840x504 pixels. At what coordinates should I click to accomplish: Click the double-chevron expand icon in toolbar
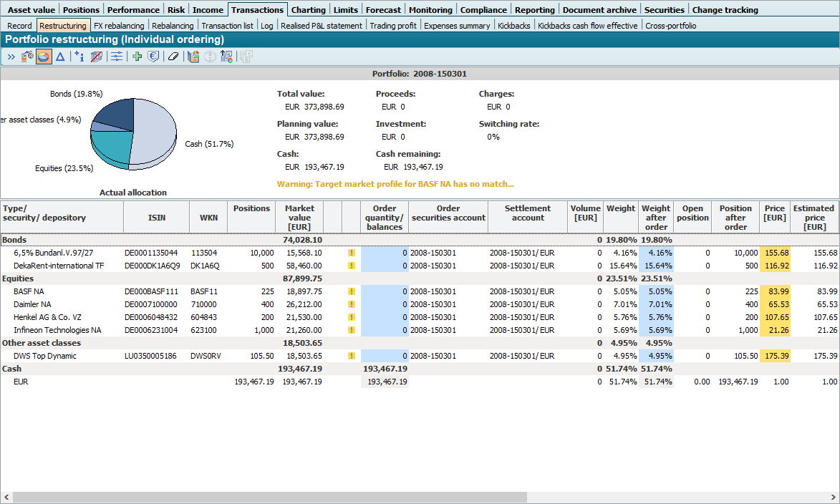point(11,57)
